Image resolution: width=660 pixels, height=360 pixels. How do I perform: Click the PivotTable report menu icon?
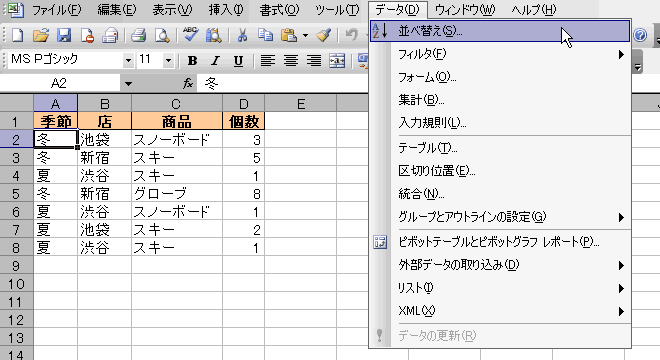380,242
